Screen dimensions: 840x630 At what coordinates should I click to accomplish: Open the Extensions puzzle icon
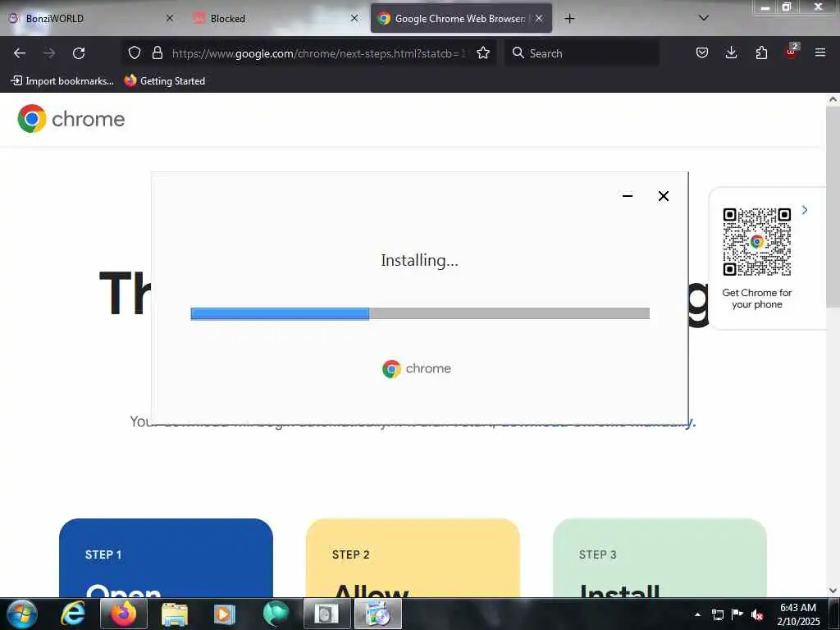[761, 52]
